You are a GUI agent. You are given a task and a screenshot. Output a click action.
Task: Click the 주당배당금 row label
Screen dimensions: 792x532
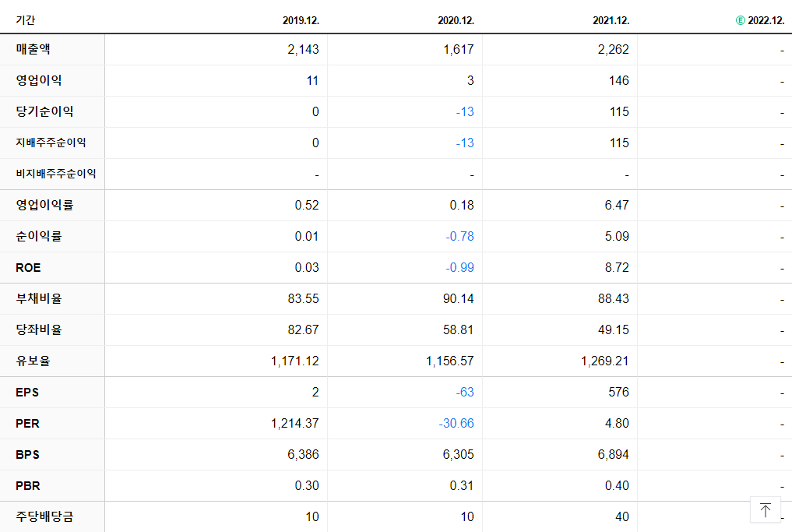click(44, 517)
